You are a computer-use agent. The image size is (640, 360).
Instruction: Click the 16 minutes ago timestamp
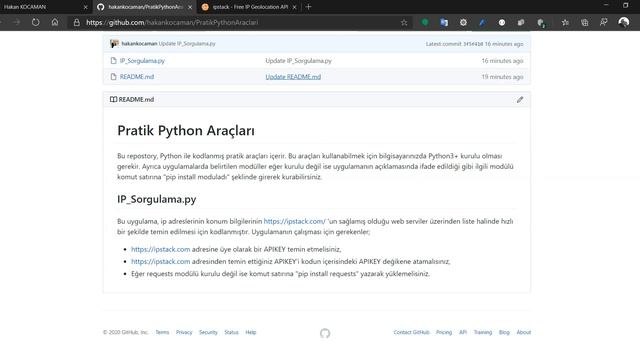[x=502, y=61]
